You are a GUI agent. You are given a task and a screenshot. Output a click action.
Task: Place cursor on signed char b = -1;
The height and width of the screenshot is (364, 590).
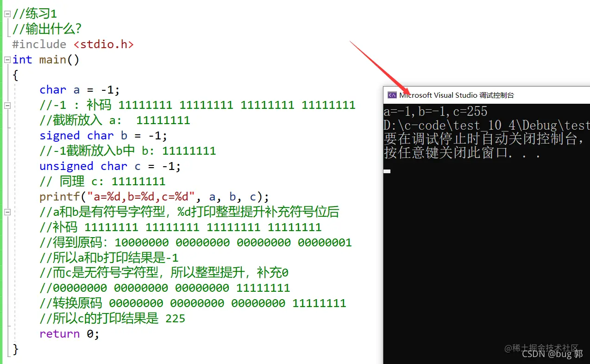click(x=103, y=136)
